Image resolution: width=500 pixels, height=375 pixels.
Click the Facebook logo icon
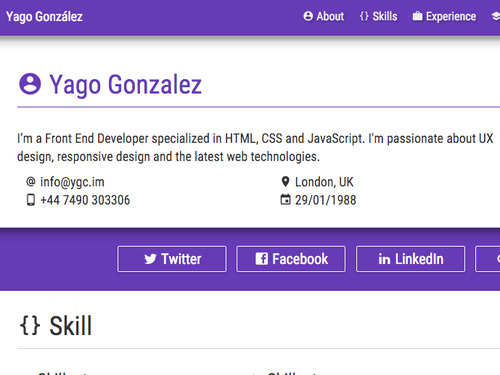pos(262,259)
